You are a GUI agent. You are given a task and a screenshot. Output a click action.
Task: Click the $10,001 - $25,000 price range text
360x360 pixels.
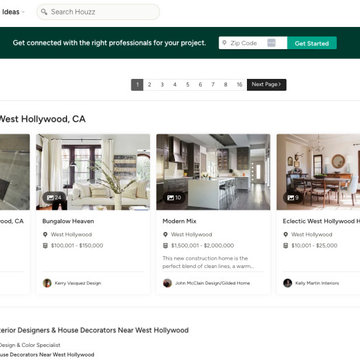[314, 246]
